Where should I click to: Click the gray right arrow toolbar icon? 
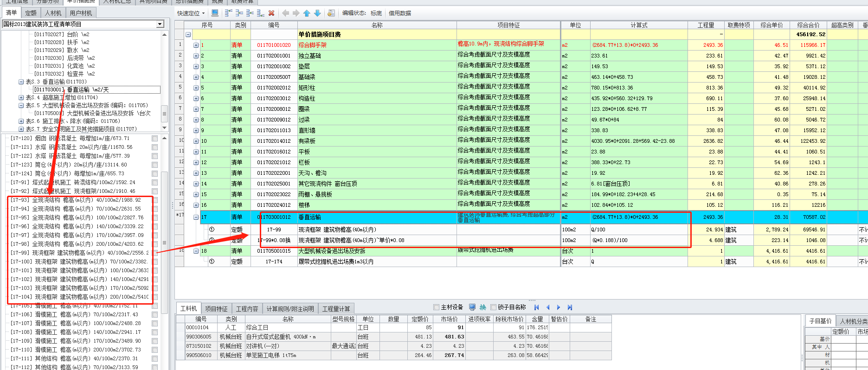coord(296,13)
